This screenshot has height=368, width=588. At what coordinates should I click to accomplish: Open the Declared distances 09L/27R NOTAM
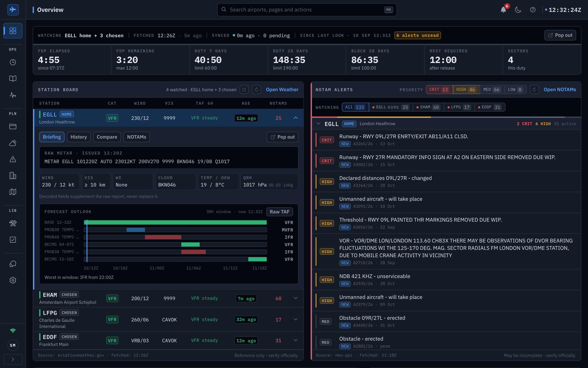pos(446,182)
